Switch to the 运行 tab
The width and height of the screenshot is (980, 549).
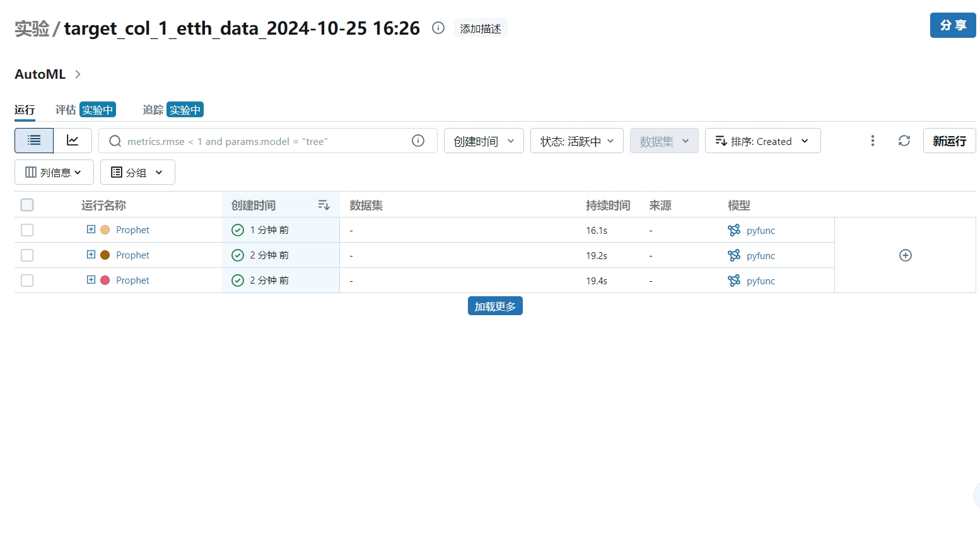click(x=25, y=110)
